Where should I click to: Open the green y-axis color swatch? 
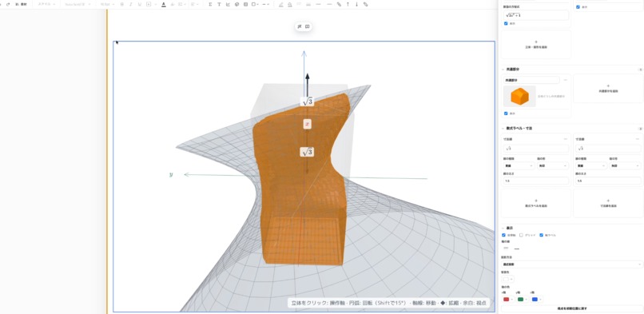523,300
